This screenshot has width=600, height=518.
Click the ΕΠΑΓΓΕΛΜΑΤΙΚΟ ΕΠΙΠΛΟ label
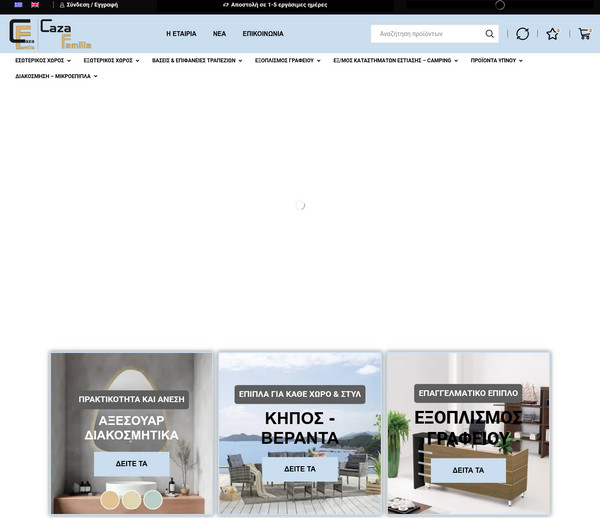(x=468, y=393)
